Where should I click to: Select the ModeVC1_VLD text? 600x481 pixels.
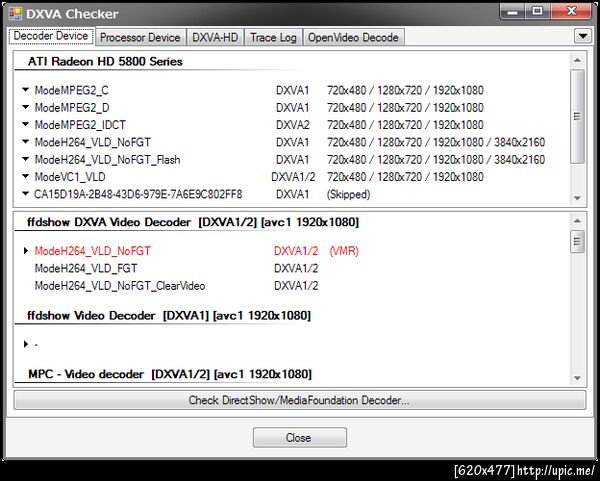tap(70, 177)
